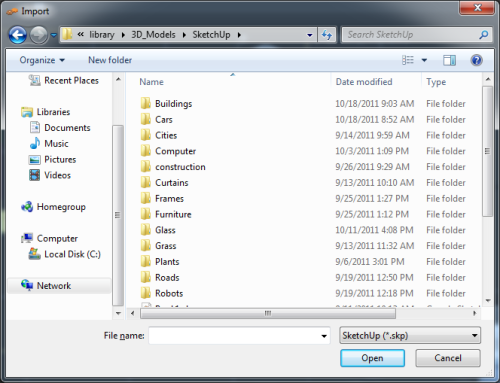Screen dimensions: 500x383
Task: Select the Buildings folder icon
Action: tap(146, 103)
